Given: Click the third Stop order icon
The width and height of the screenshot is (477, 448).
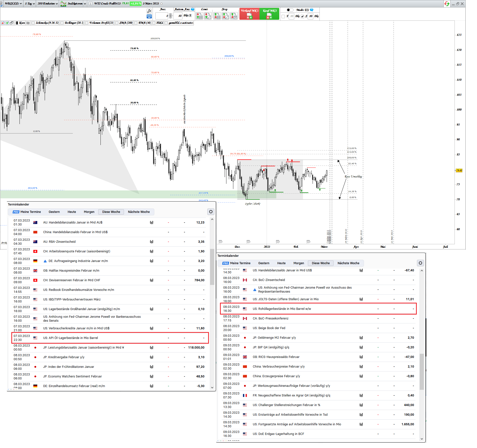Looking at the screenshot, I should pos(234,16).
